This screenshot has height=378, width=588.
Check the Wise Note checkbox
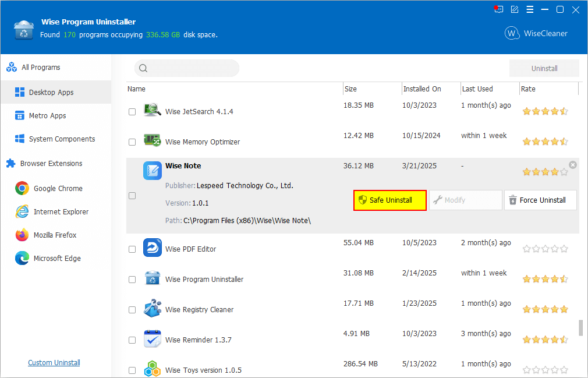pyautogui.click(x=132, y=196)
